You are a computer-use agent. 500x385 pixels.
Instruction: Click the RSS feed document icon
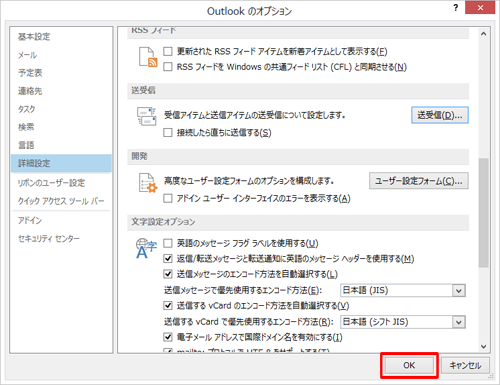pyautogui.click(x=148, y=57)
